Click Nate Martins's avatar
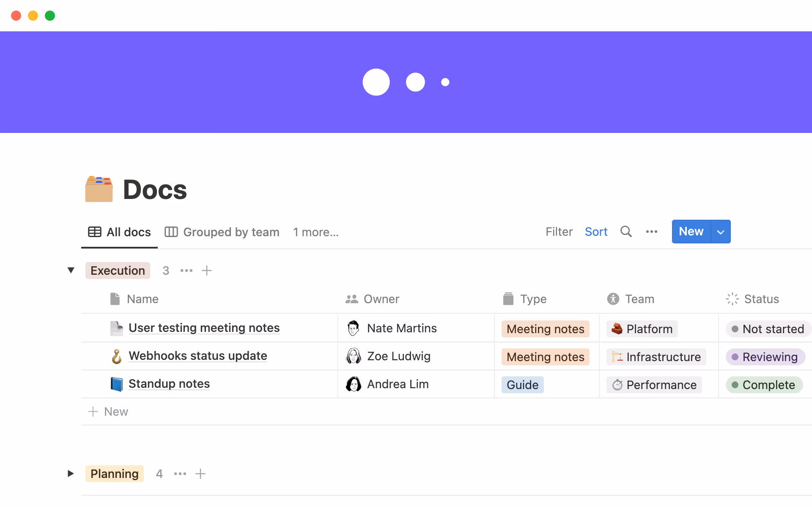Image resolution: width=812 pixels, height=508 pixels. click(x=353, y=328)
